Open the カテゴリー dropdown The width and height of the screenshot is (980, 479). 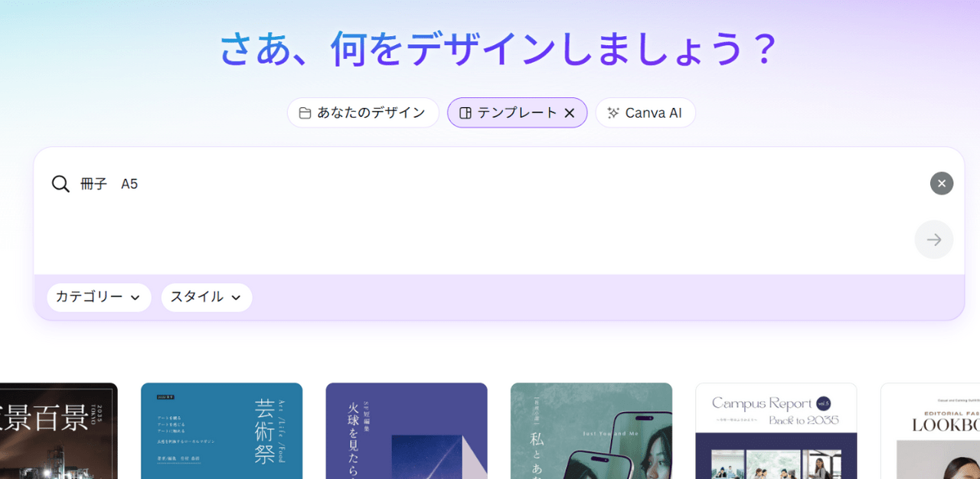(x=99, y=298)
